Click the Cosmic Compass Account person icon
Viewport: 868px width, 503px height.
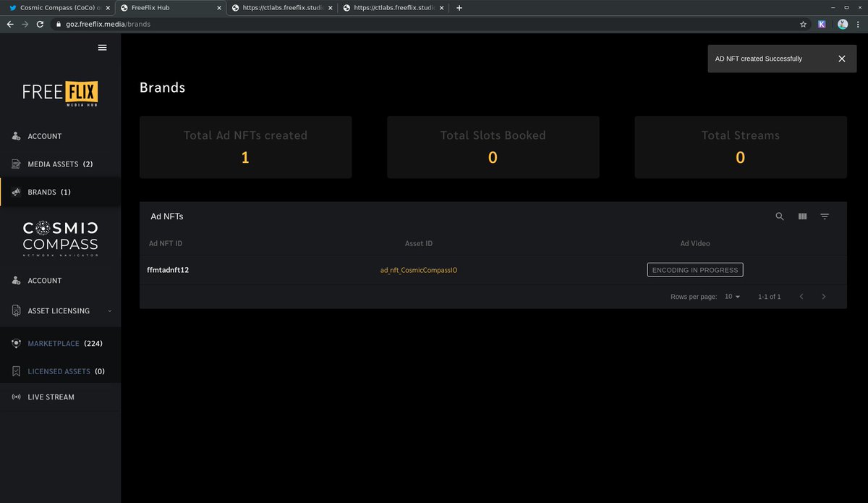[x=17, y=281]
